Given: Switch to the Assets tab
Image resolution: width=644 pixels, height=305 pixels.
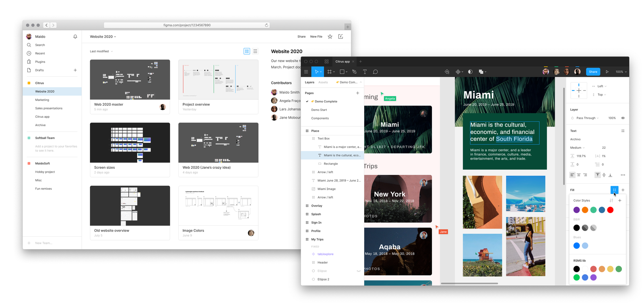Looking at the screenshot, I should pyautogui.click(x=323, y=82).
